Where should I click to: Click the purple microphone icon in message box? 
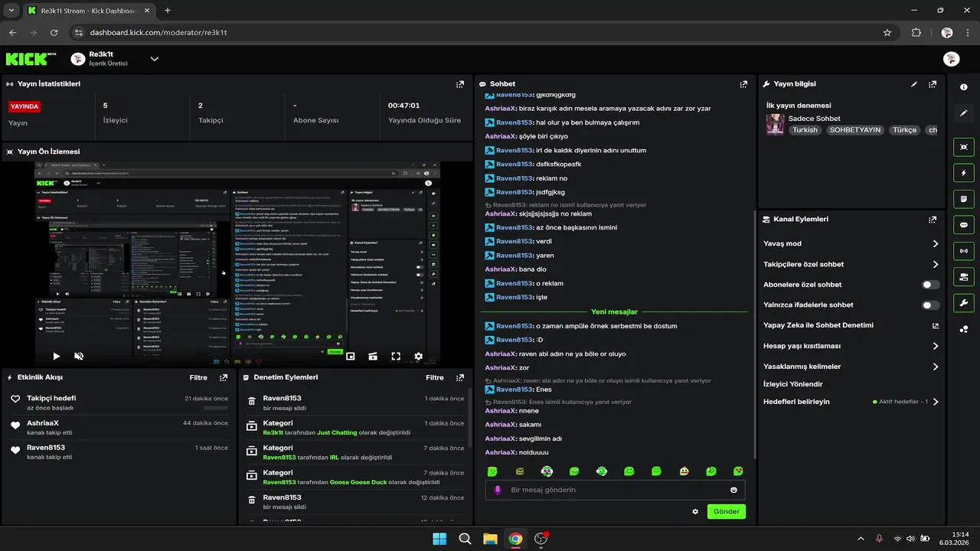[498, 490]
